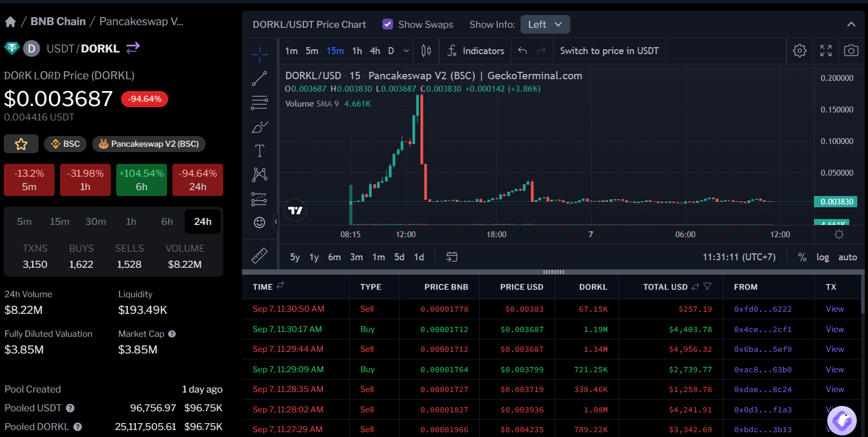868x437 pixels.
Task: Click the trades table scrollbar
Action: pyautogui.click(x=863, y=295)
